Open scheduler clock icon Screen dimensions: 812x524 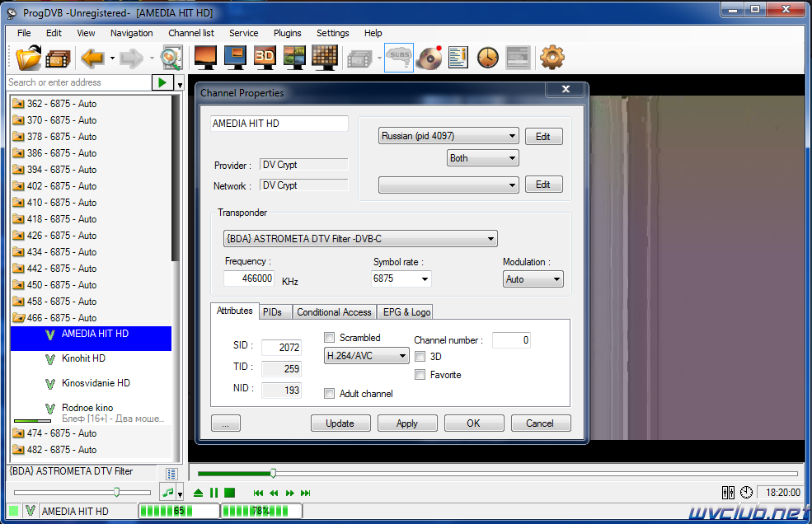488,58
